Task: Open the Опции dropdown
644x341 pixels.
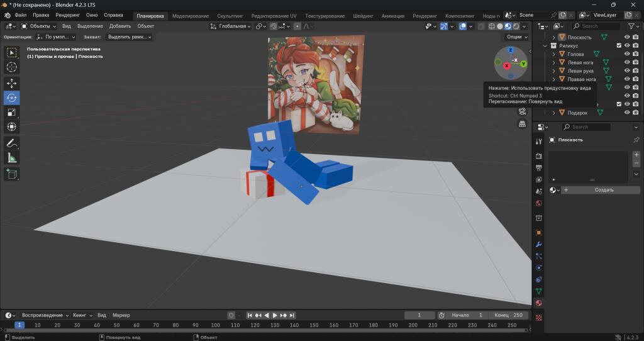Action: (x=517, y=36)
